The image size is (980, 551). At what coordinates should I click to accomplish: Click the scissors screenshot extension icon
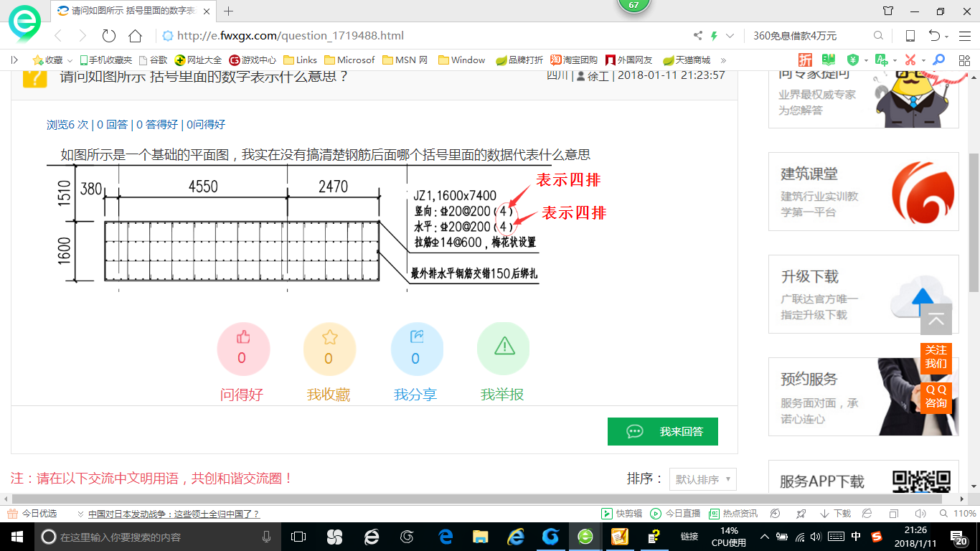tap(910, 60)
